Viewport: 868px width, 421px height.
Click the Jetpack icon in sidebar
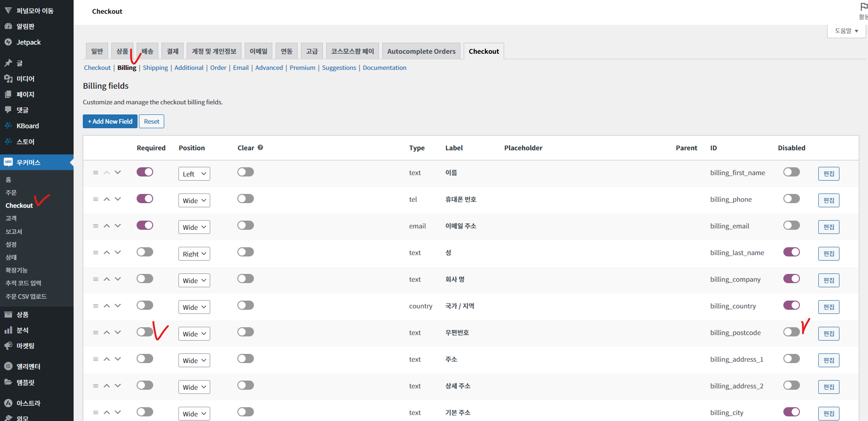pyautogui.click(x=8, y=42)
